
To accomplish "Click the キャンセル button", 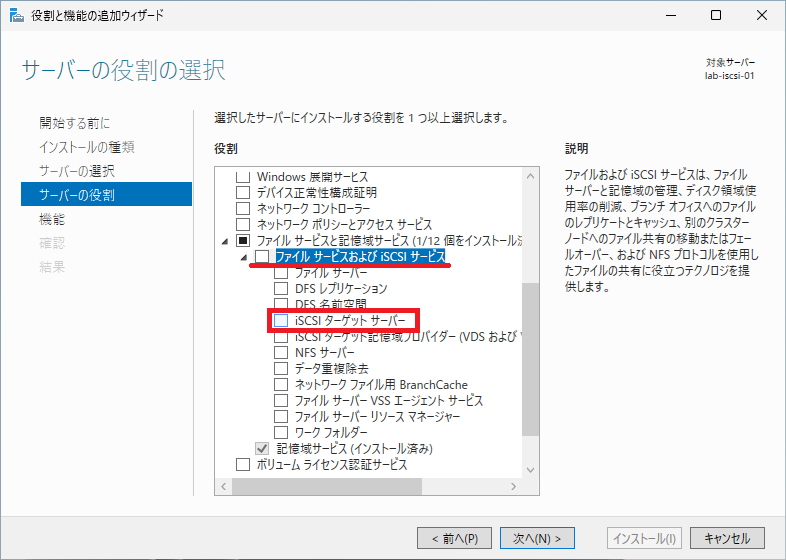I will 727,538.
